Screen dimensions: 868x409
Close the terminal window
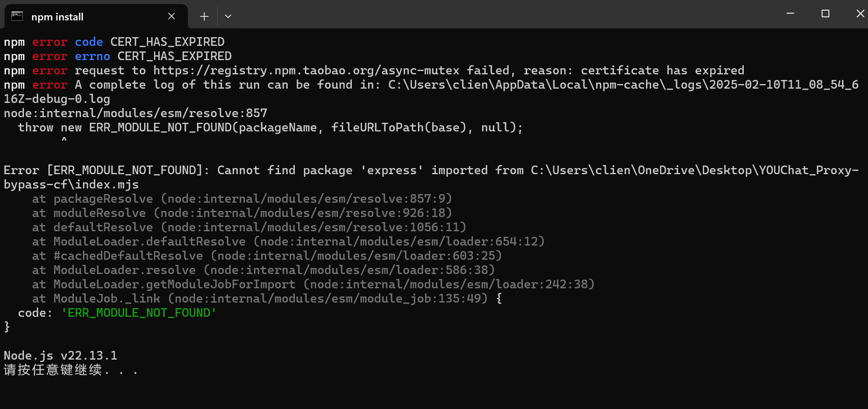tap(860, 14)
